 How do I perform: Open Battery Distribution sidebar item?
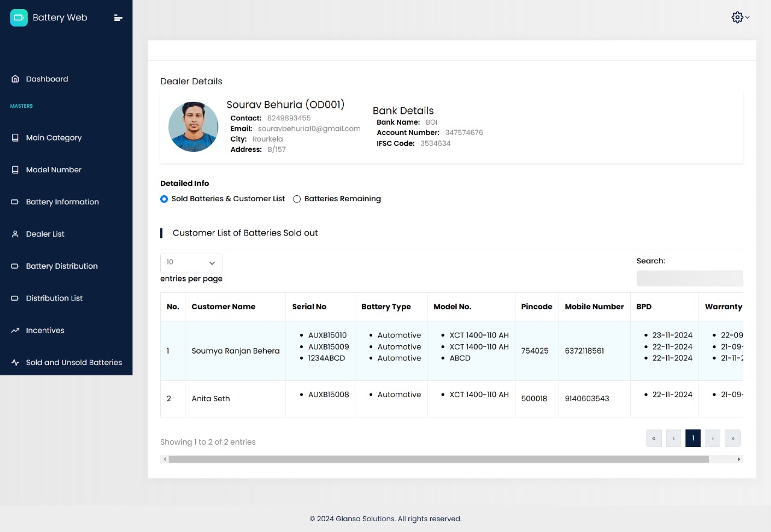click(61, 266)
